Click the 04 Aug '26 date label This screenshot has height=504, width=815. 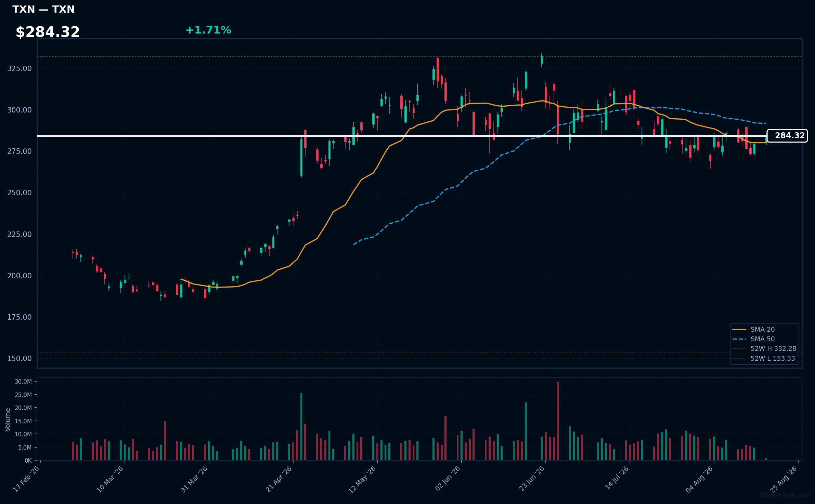click(699, 479)
